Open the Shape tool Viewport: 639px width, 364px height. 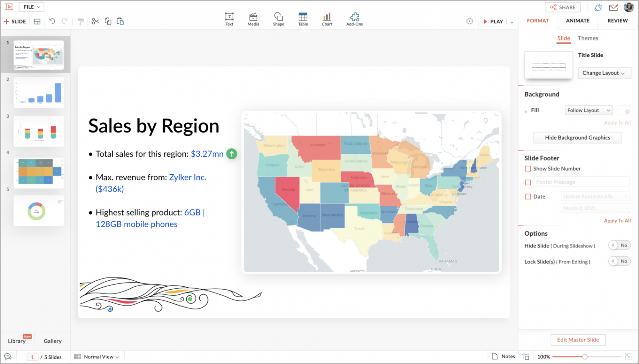(278, 19)
